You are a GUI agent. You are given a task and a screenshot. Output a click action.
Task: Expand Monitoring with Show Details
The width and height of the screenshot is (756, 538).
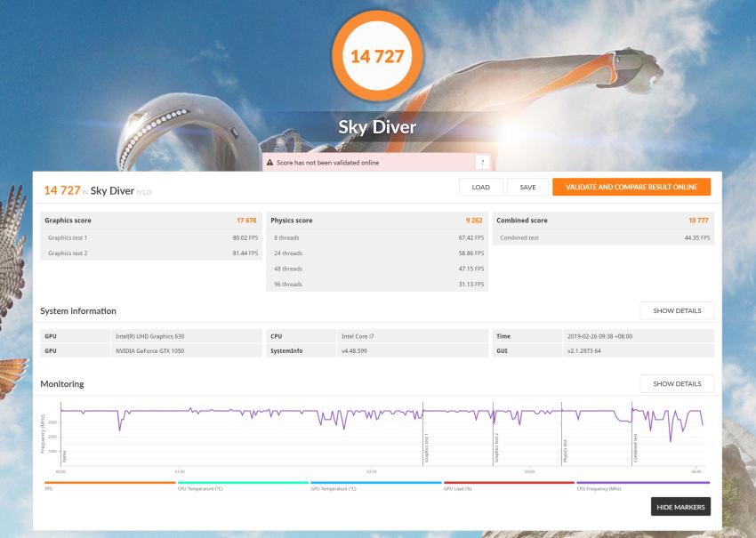tap(676, 384)
